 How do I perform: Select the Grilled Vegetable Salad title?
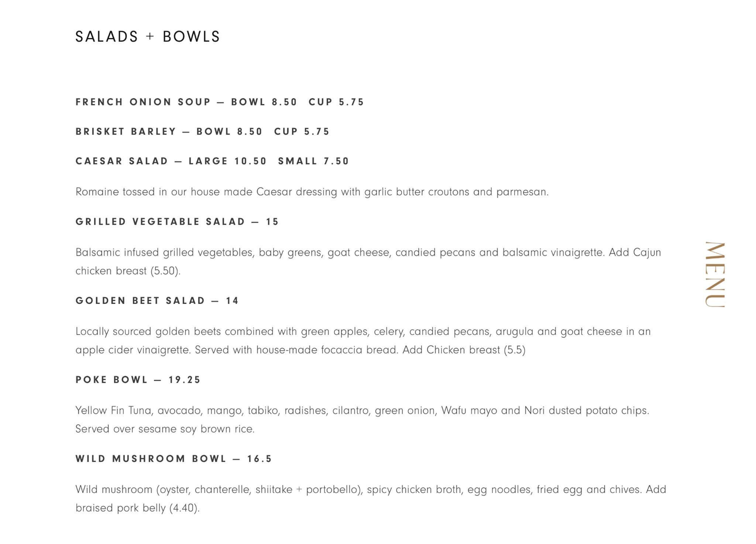click(x=160, y=222)
